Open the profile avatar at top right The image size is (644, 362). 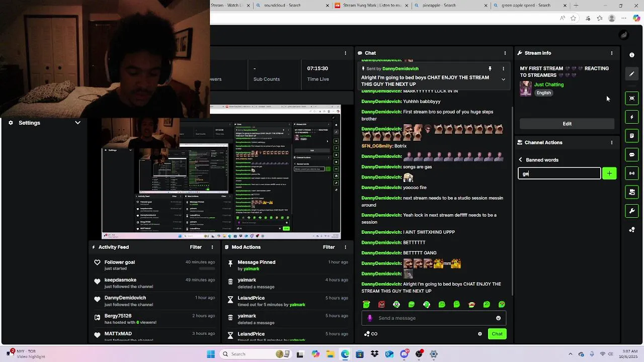click(624, 35)
